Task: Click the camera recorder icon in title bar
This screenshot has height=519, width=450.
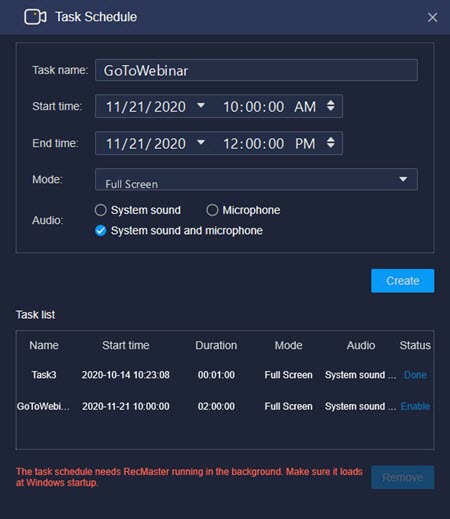Action: [x=35, y=17]
